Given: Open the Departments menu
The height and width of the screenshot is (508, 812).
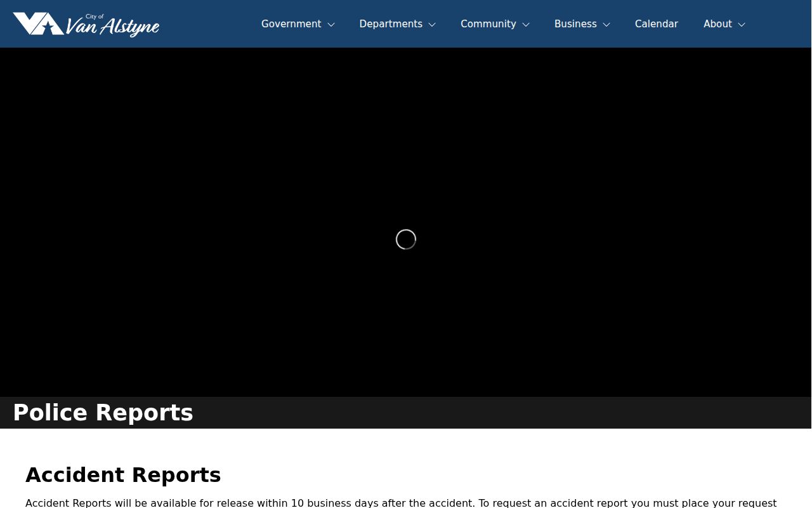Looking at the screenshot, I should [x=391, y=24].
